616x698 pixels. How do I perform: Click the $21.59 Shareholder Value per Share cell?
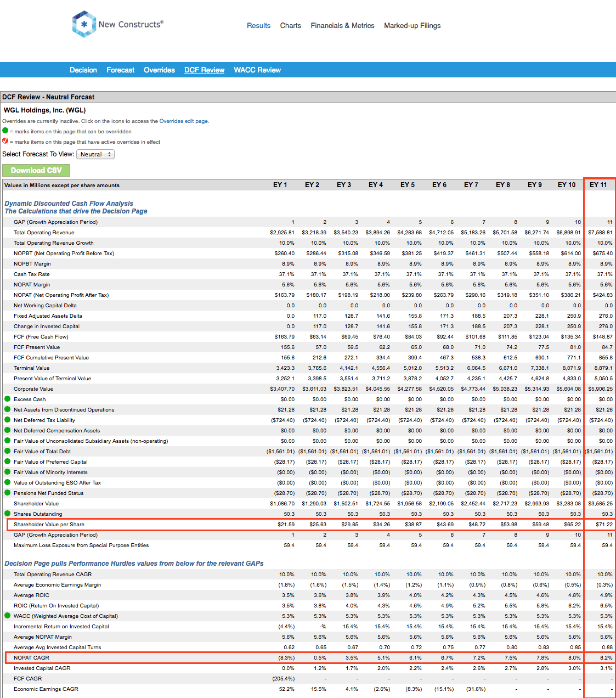tap(286, 524)
